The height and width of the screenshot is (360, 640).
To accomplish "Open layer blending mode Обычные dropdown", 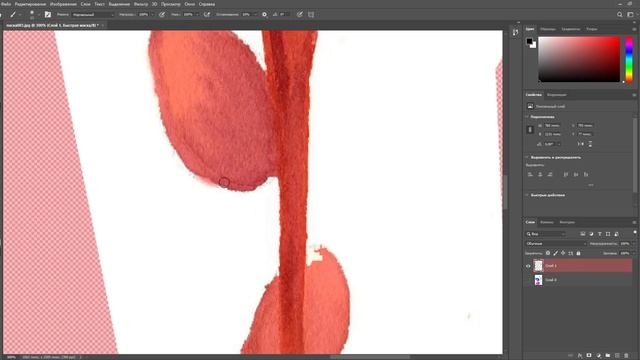I will tap(556, 244).
